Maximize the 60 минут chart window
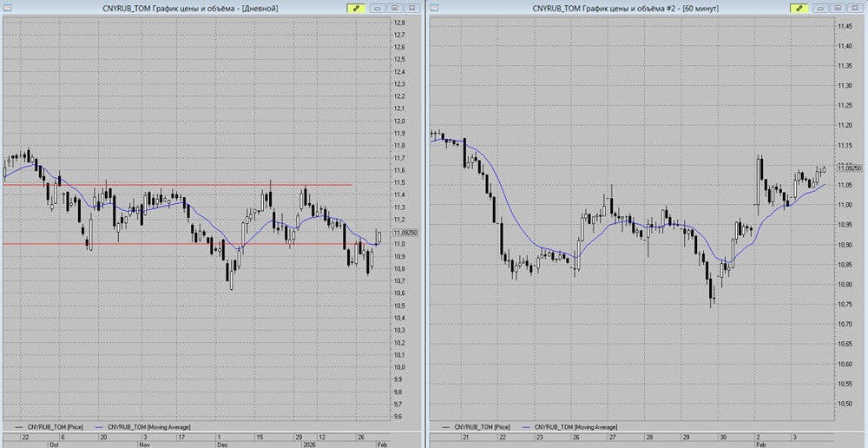868x448 pixels. click(x=837, y=8)
